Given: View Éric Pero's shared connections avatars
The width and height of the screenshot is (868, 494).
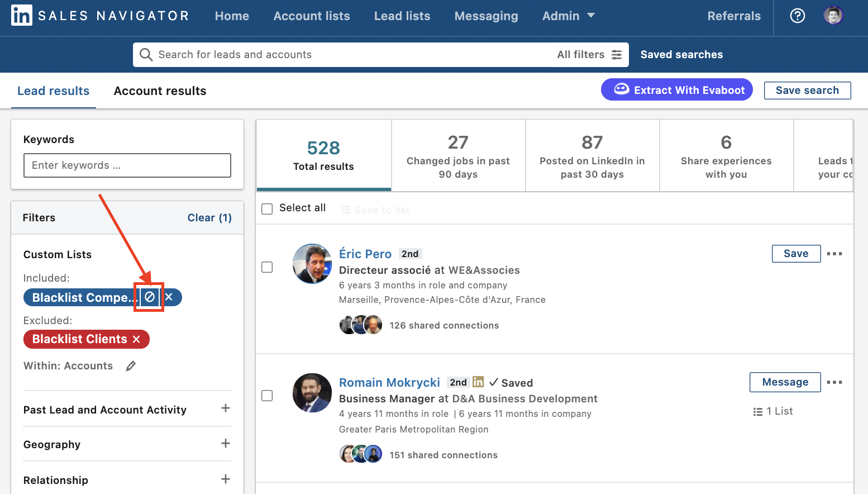Looking at the screenshot, I should (361, 325).
